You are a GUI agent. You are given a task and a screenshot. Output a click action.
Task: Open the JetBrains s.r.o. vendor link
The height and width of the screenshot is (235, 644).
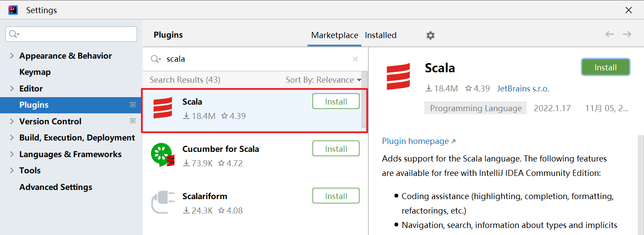coord(523,89)
